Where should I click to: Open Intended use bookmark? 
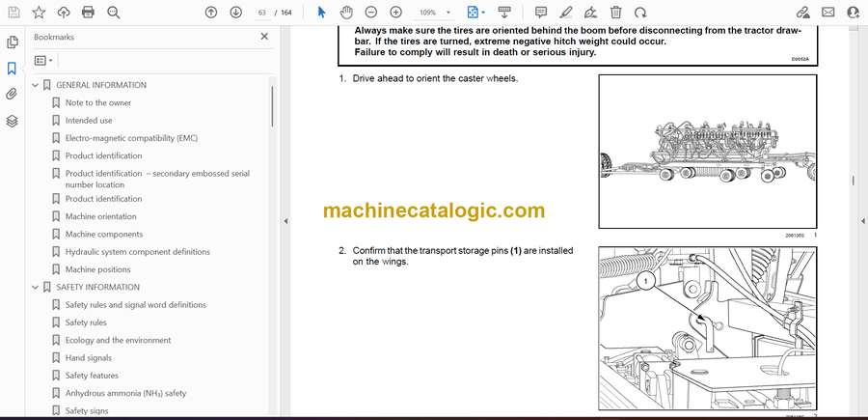click(89, 121)
